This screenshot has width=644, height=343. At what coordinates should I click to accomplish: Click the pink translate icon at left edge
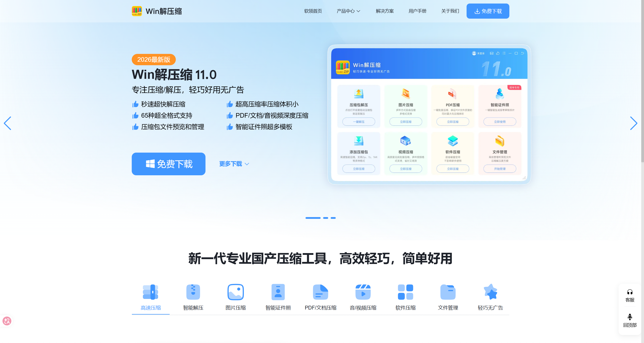point(7,321)
